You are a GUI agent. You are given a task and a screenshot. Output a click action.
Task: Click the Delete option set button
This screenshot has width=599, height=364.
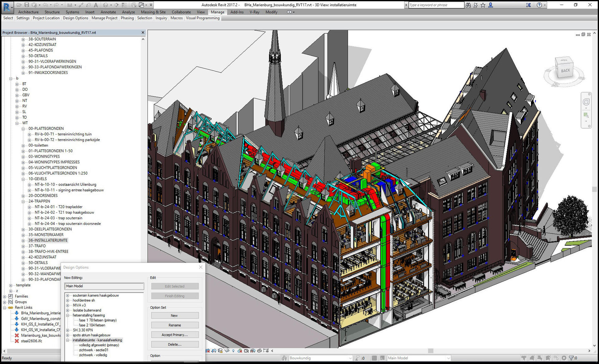click(x=175, y=345)
